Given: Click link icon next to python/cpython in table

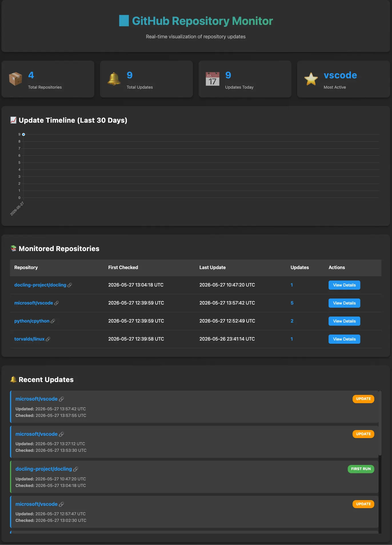Looking at the screenshot, I should pos(53,321).
